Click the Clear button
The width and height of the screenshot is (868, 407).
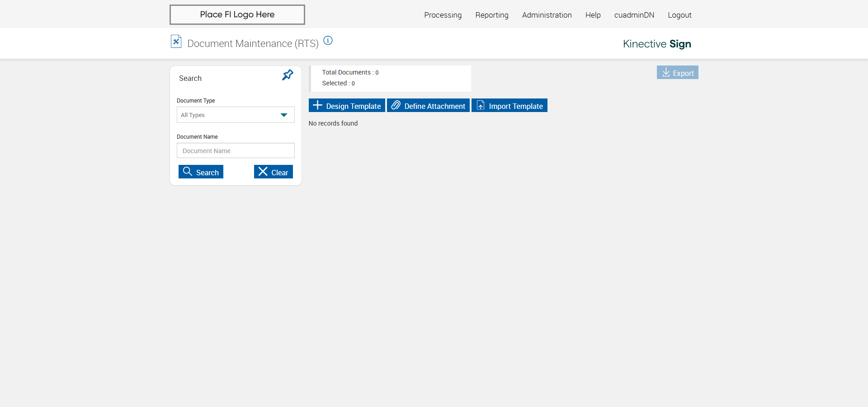point(274,172)
